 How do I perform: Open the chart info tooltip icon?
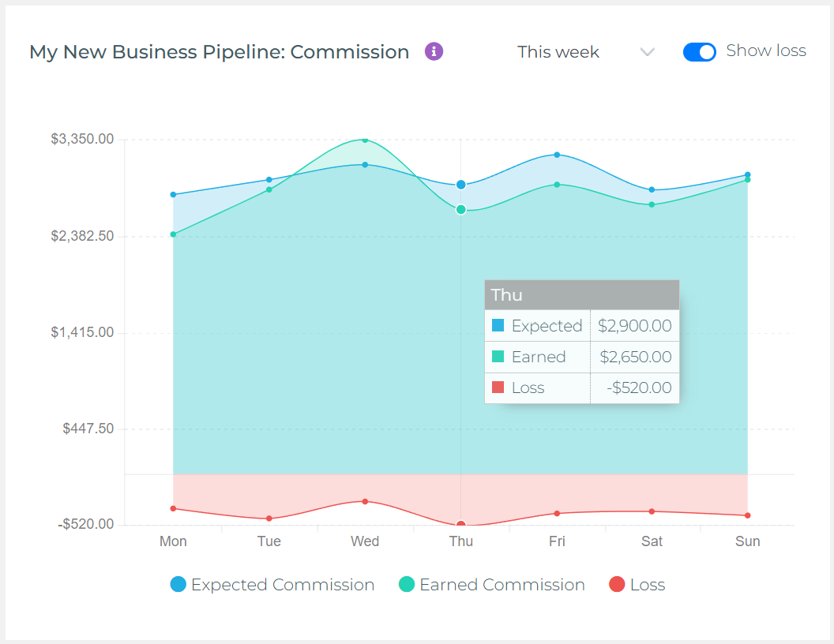pyautogui.click(x=433, y=51)
